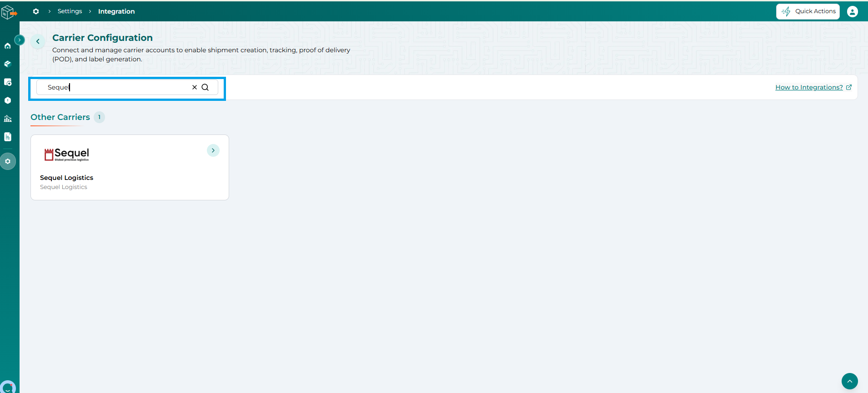Click the Carrier Configuration heading
Screen dimensions: 868x393
tap(102, 38)
